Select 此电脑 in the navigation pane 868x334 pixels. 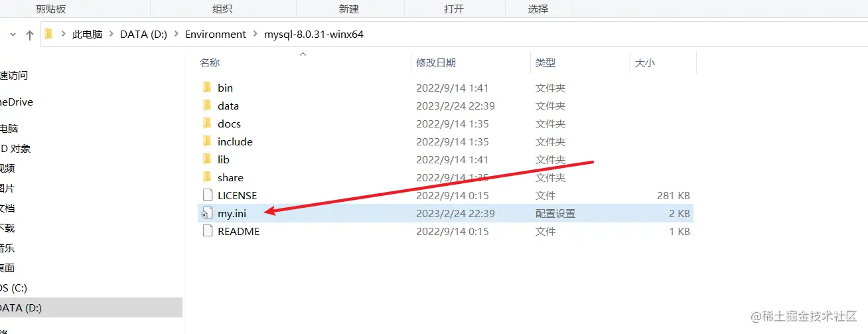point(9,129)
